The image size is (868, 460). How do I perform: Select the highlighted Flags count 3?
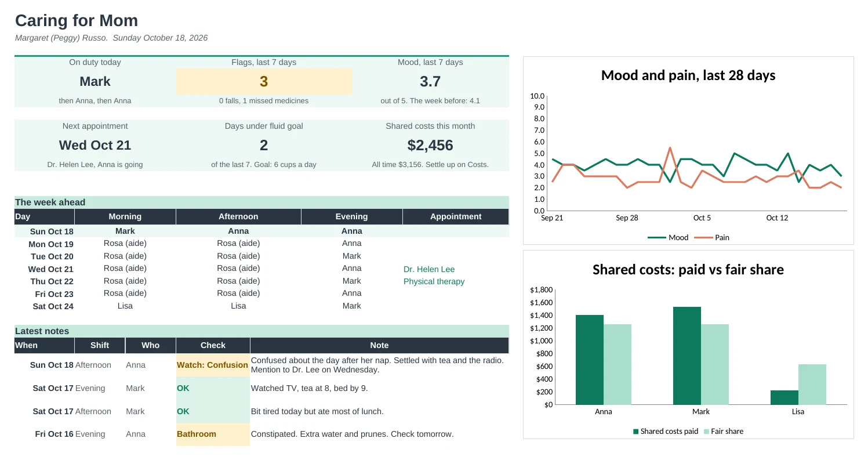click(264, 82)
